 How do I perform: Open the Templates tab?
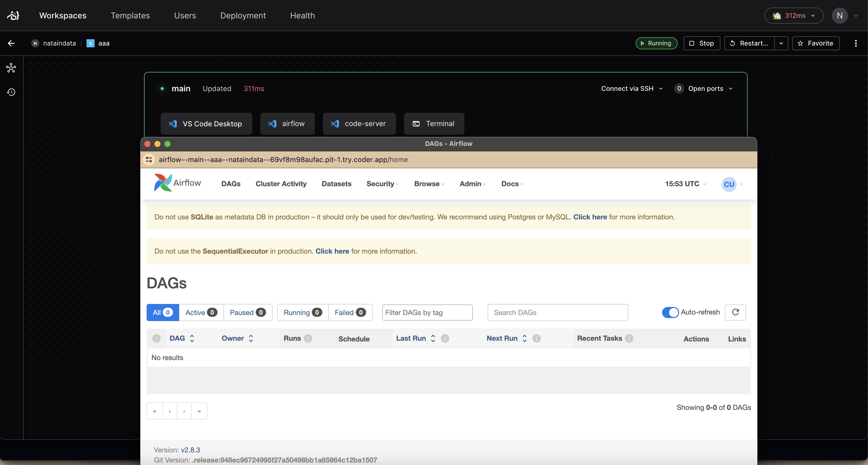tap(130, 16)
